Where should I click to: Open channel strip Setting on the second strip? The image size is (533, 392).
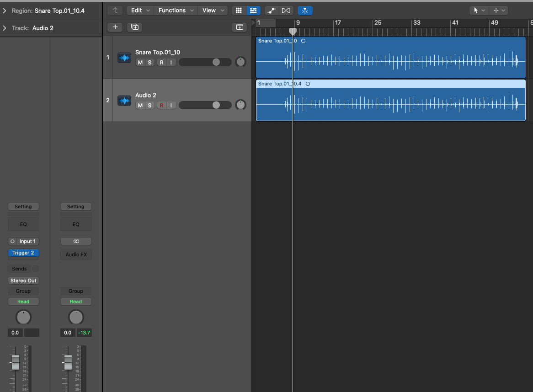(x=76, y=206)
